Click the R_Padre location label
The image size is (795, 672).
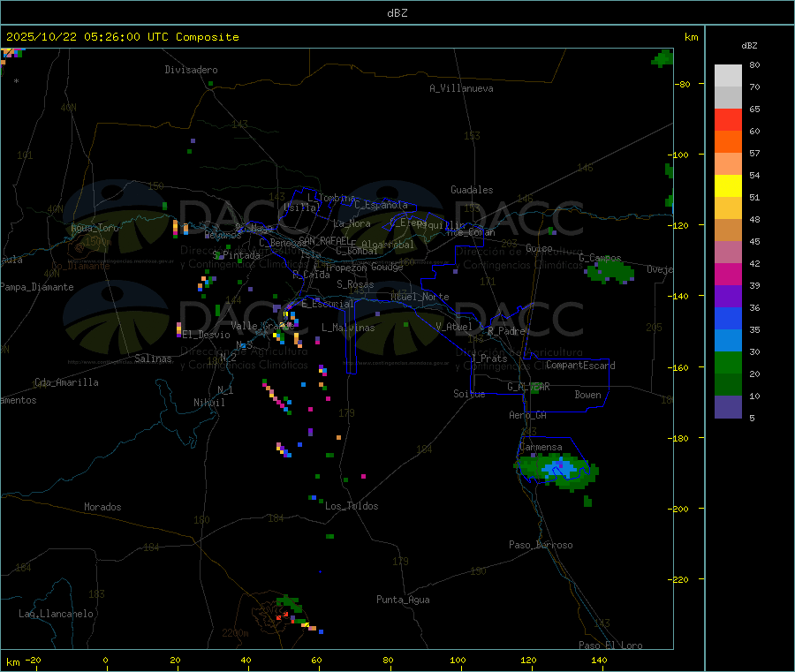(506, 331)
